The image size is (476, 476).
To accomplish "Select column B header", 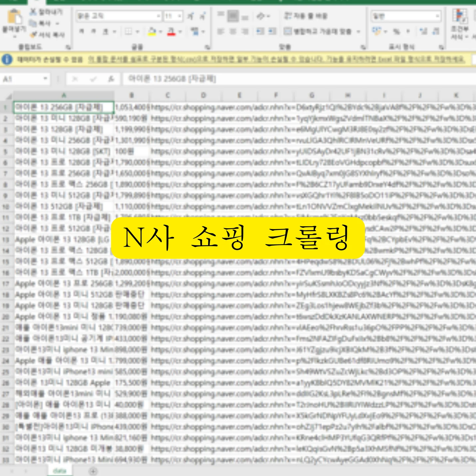I will (132, 96).
